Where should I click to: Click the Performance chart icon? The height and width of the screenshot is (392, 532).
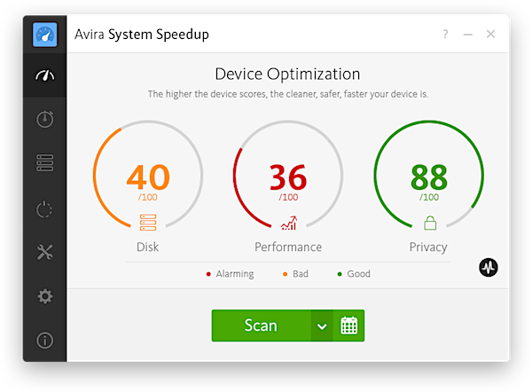(x=288, y=223)
